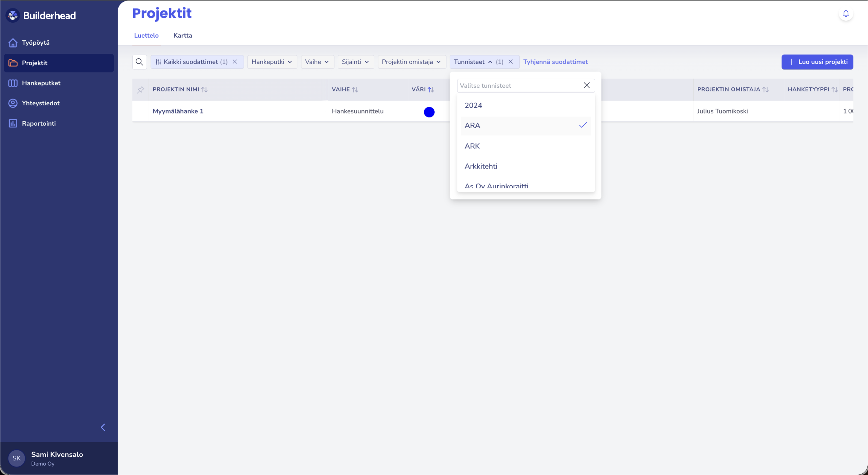Click the Työpöytä home icon
Viewport: 868px width, 475px height.
tap(13, 43)
